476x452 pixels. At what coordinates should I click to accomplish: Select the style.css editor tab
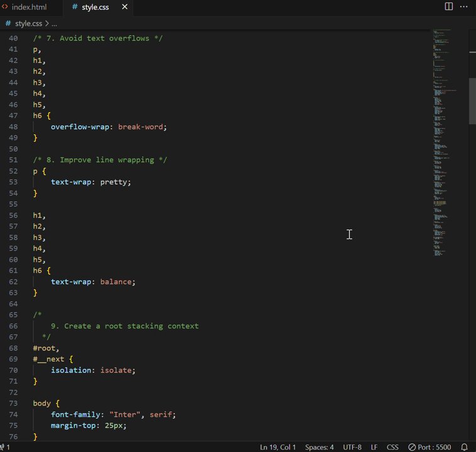pyautogui.click(x=95, y=7)
